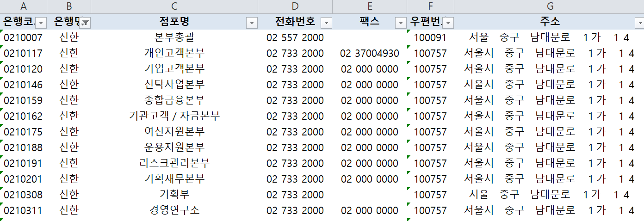Image resolution: width=644 pixels, height=221 pixels.
Task: Select the 여신지원본부 branch cell
Action: click(174, 132)
